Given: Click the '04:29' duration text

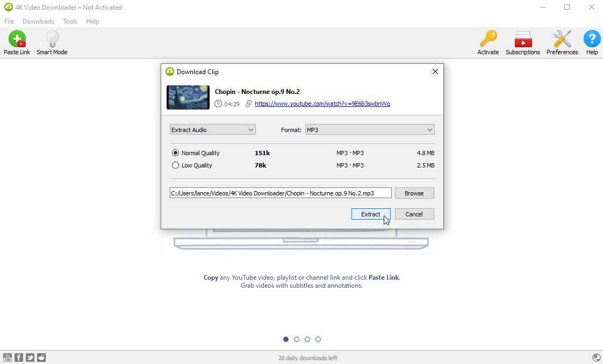Looking at the screenshot, I should tap(232, 104).
